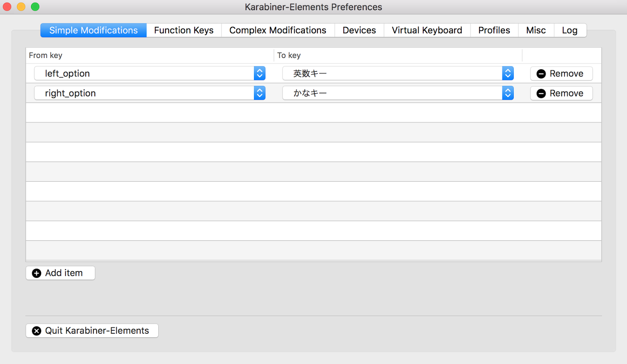The width and height of the screenshot is (627, 364).
Task: Switch to the Simple Modifications tab
Action: [93, 30]
